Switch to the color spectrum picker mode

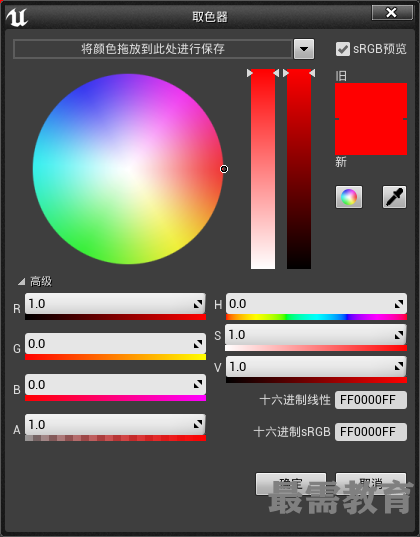click(349, 197)
